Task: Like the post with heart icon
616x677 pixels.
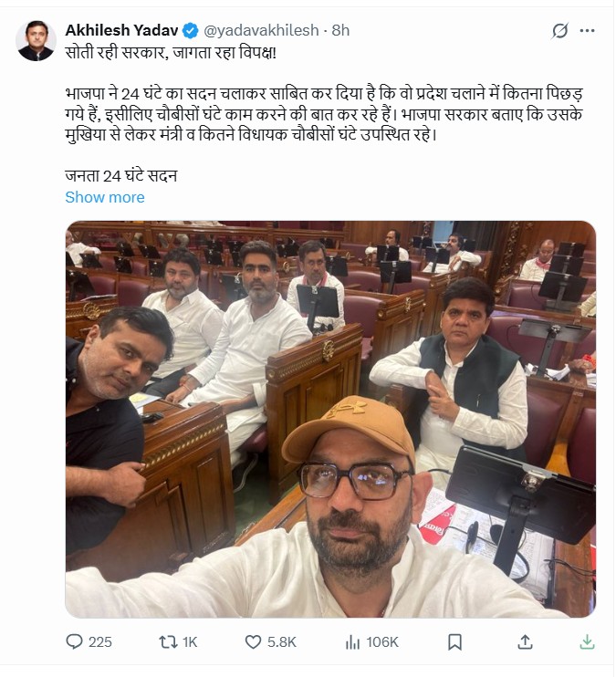Action: (253, 642)
